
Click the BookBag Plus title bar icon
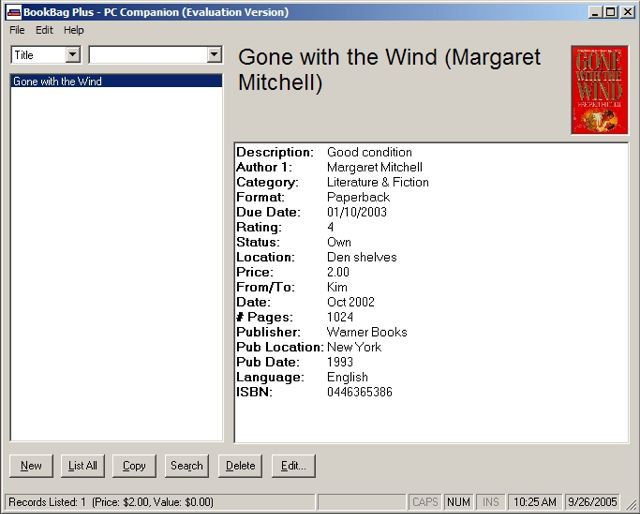pos(13,12)
